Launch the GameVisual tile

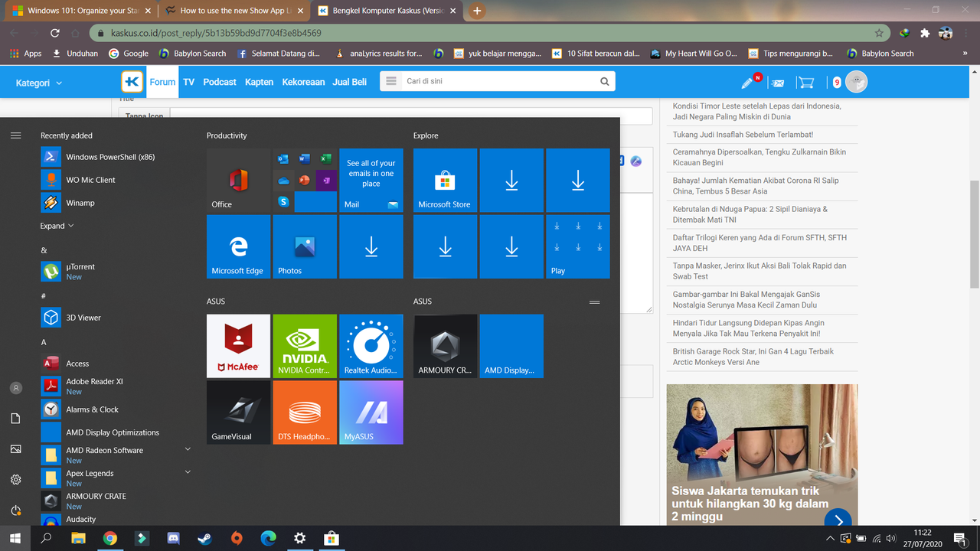[238, 412]
